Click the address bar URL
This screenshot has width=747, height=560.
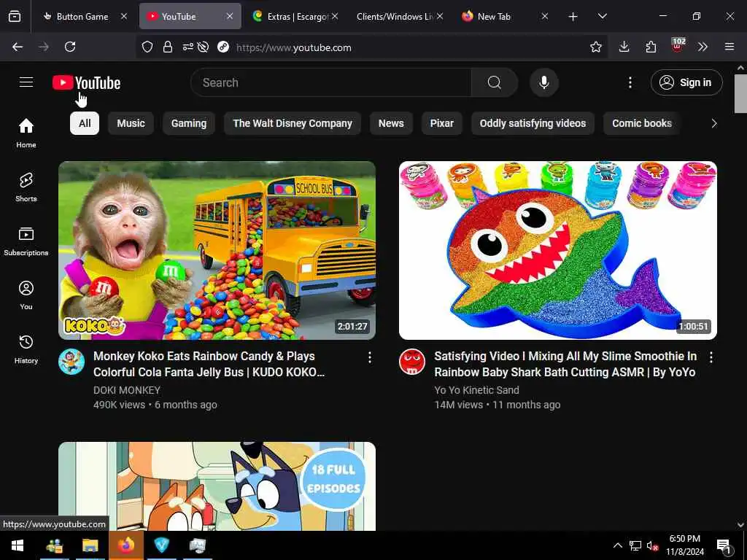293,47
